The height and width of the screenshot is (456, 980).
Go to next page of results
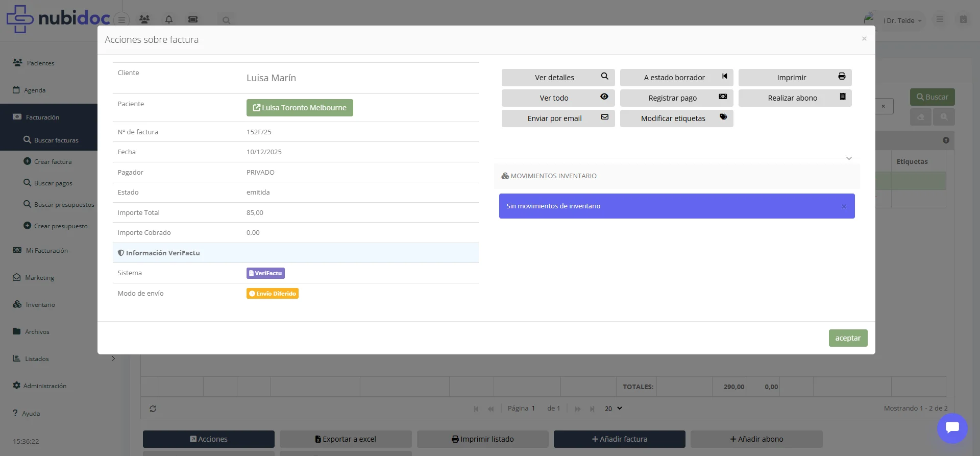click(578, 409)
